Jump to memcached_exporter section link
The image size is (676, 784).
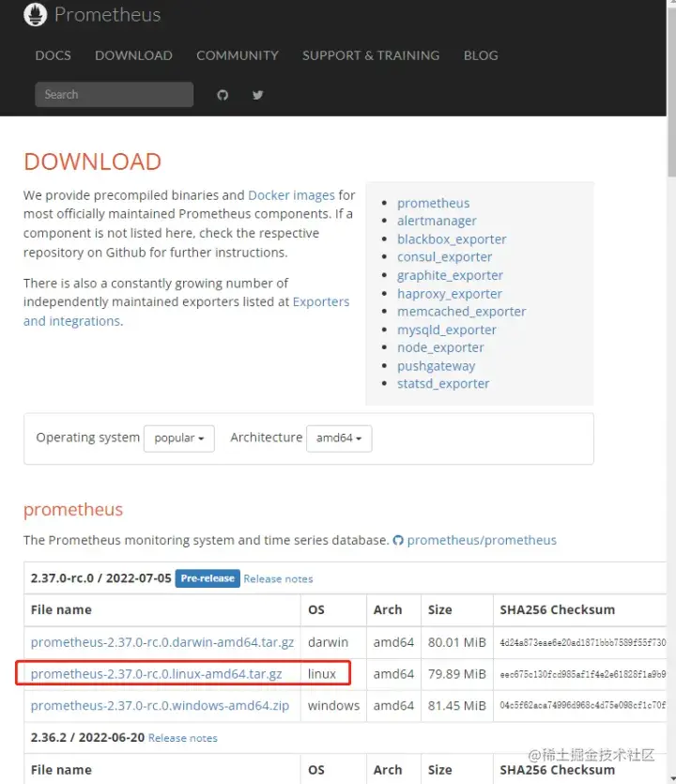click(x=462, y=312)
